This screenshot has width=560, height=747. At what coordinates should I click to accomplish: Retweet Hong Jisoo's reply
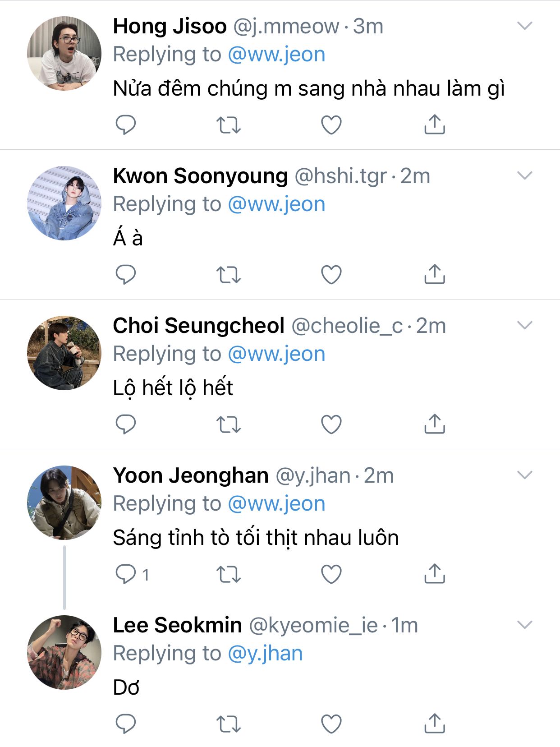click(x=229, y=125)
